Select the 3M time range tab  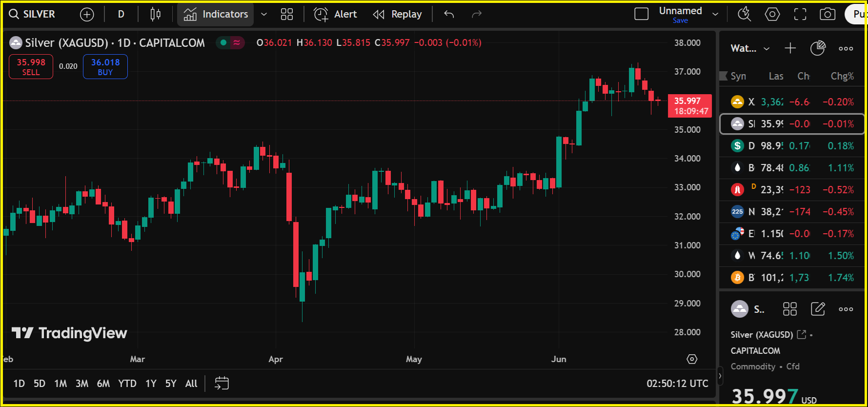click(x=81, y=384)
